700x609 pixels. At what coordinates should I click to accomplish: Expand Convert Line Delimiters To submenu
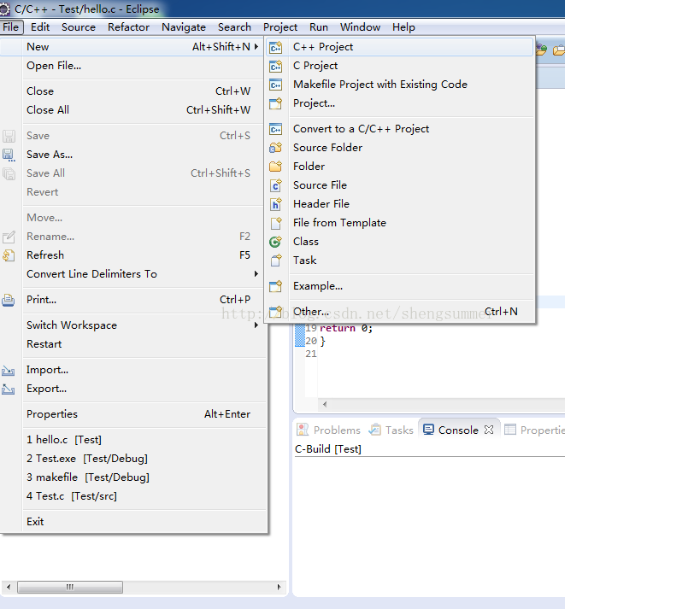point(256,273)
